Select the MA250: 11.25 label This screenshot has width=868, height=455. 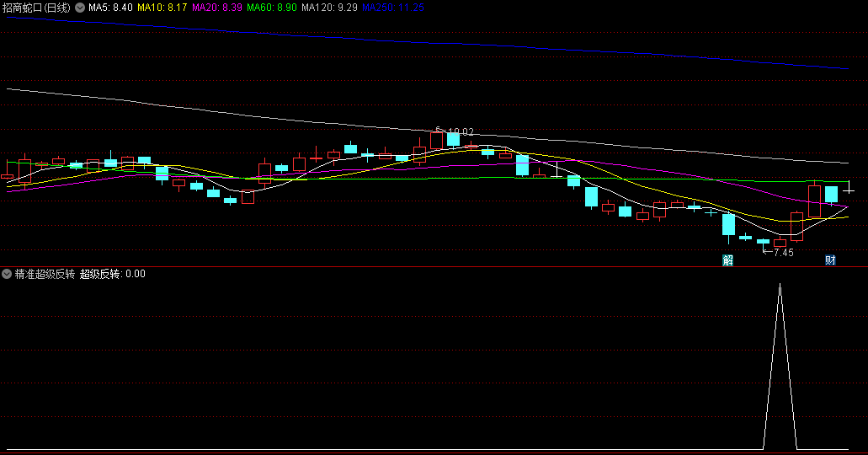click(x=393, y=8)
